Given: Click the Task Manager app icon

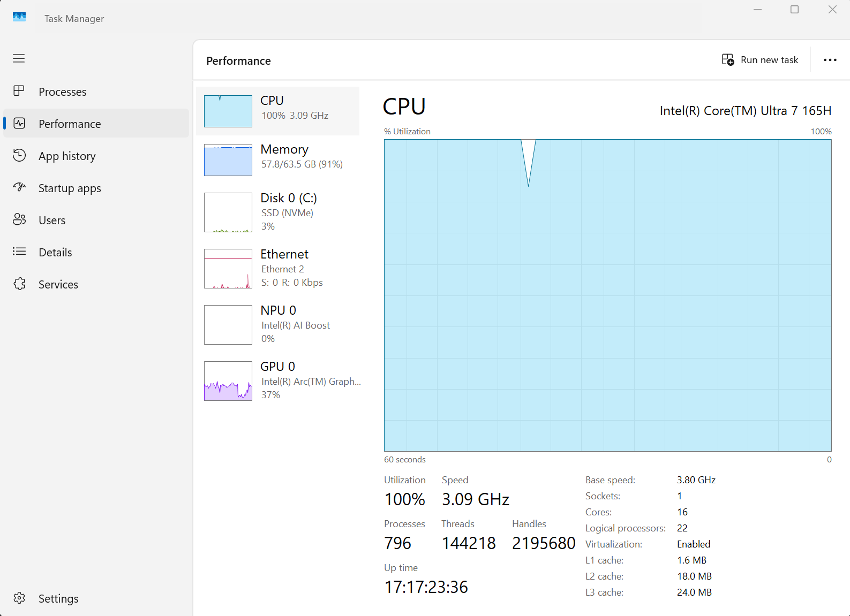Looking at the screenshot, I should (19, 17).
